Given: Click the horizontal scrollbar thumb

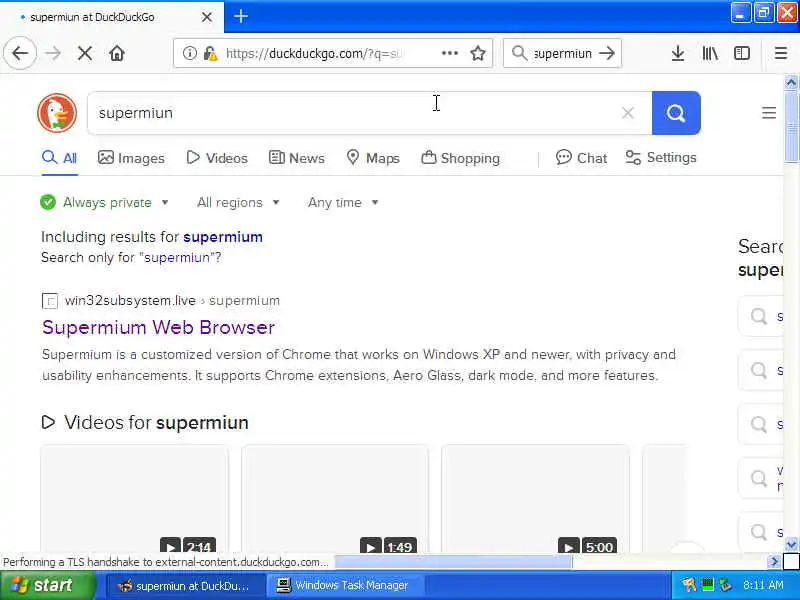Looking at the screenshot, I should 454,562.
